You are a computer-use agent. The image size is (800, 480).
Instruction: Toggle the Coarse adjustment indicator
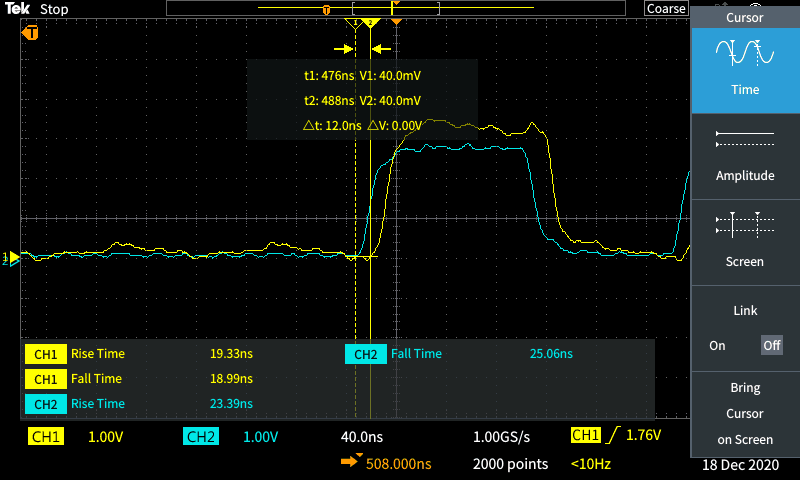(666, 9)
